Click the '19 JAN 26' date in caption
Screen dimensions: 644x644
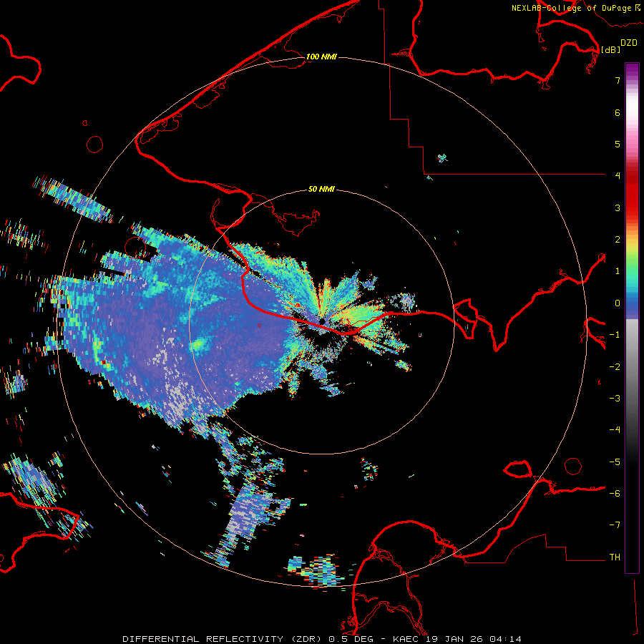455,639
